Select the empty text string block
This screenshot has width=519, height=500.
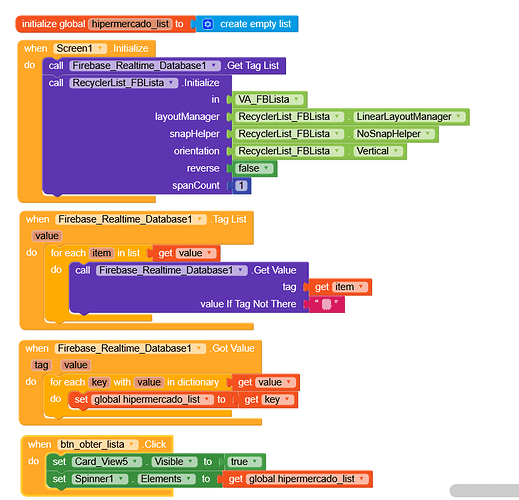pyautogui.click(x=327, y=304)
